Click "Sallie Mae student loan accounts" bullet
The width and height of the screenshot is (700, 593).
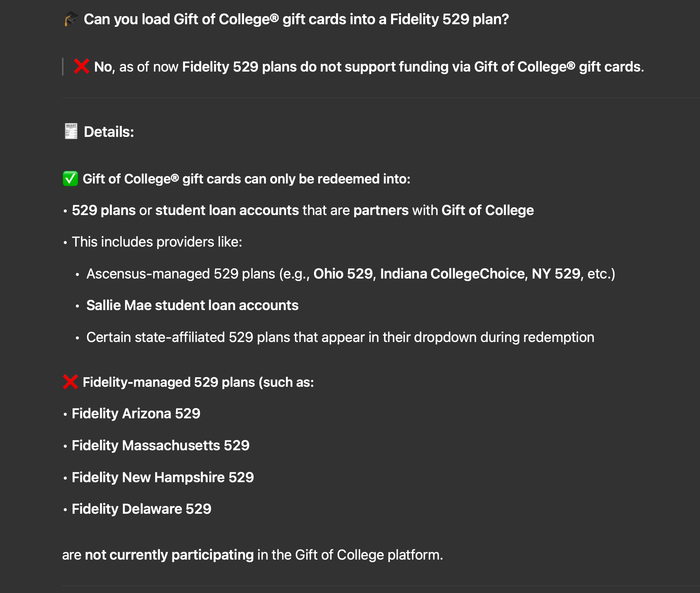tap(192, 305)
